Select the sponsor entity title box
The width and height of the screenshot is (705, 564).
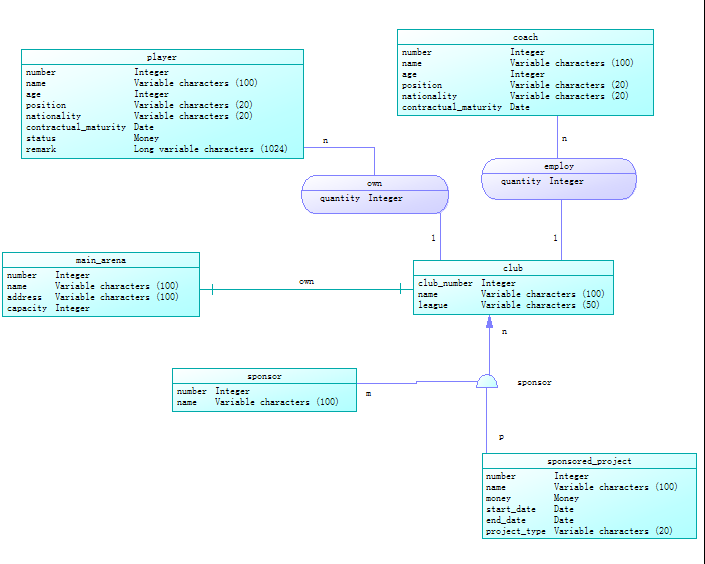click(264, 376)
